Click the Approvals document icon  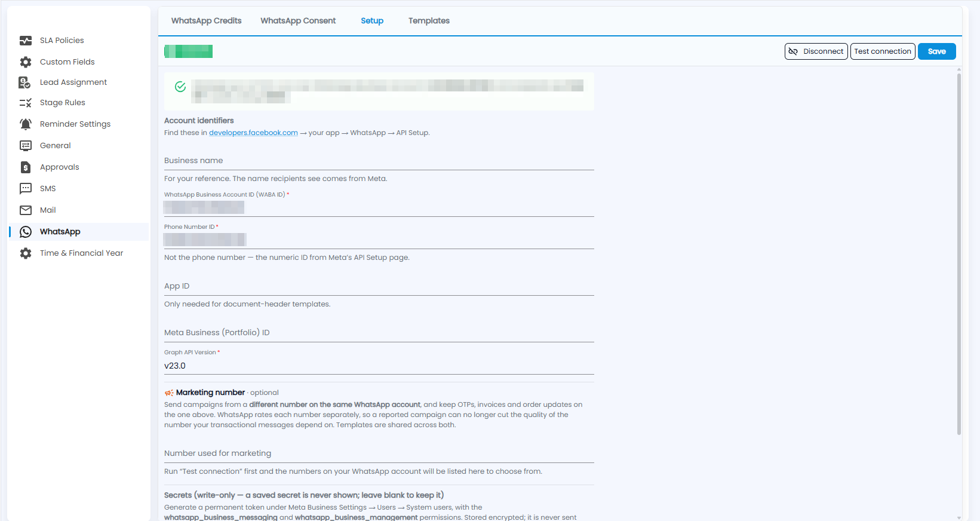(26, 167)
